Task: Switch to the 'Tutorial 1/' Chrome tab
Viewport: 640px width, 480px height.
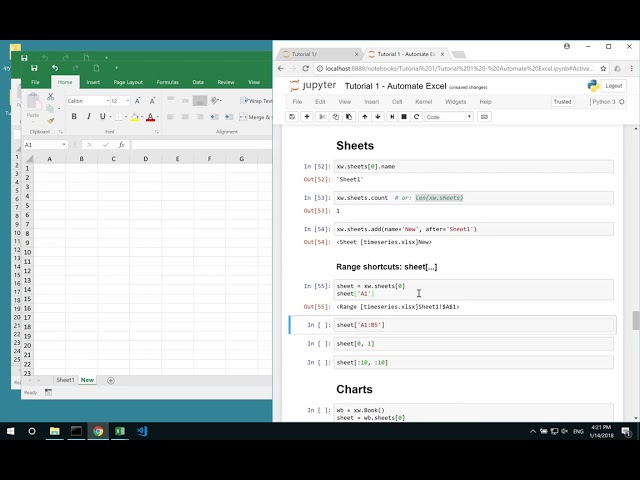Action: click(318, 54)
